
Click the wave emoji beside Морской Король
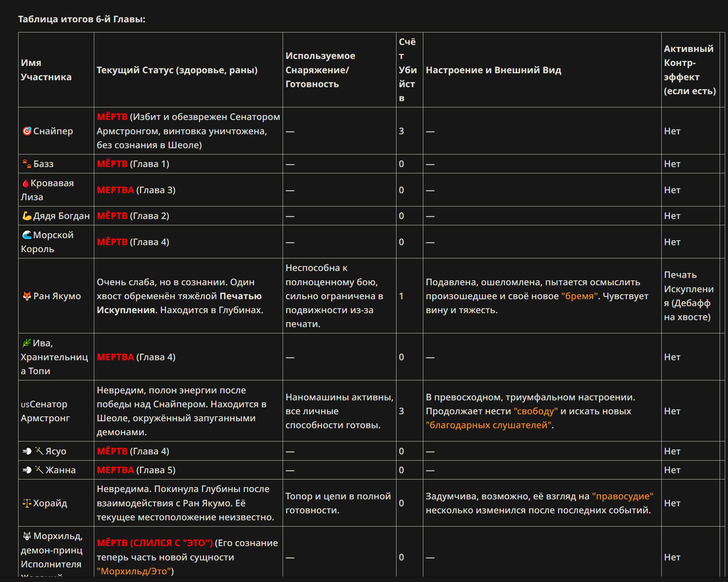point(27,235)
